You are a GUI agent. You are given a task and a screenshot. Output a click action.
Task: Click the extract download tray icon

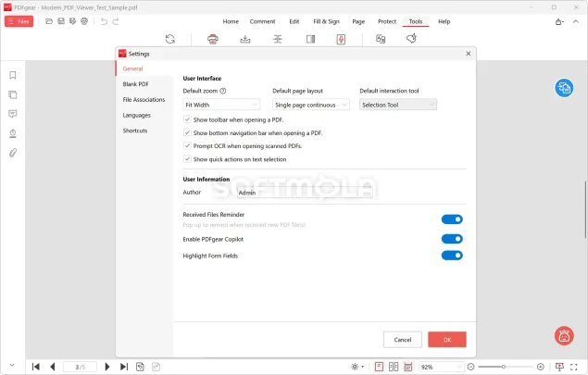[x=245, y=39]
